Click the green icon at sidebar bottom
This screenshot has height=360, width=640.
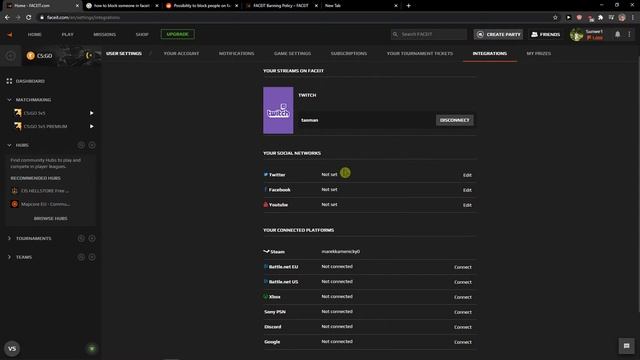[92, 349]
